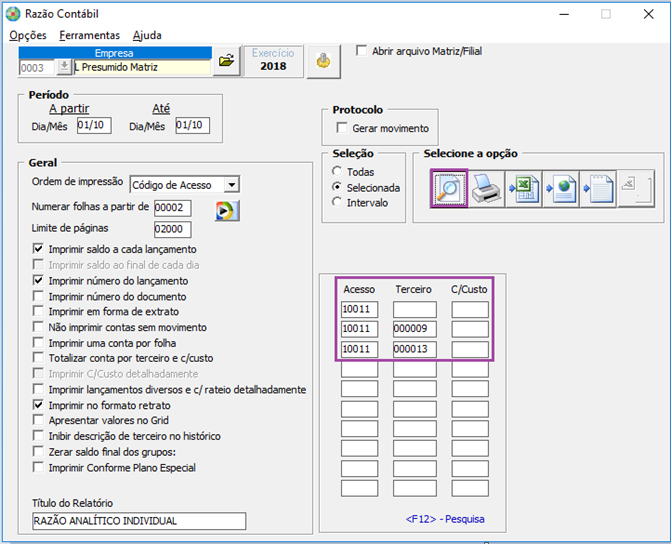Image resolution: width=671 pixels, height=544 pixels.
Task: Click the company name field Presumido Matriz
Action: click(x=143, y=67)
